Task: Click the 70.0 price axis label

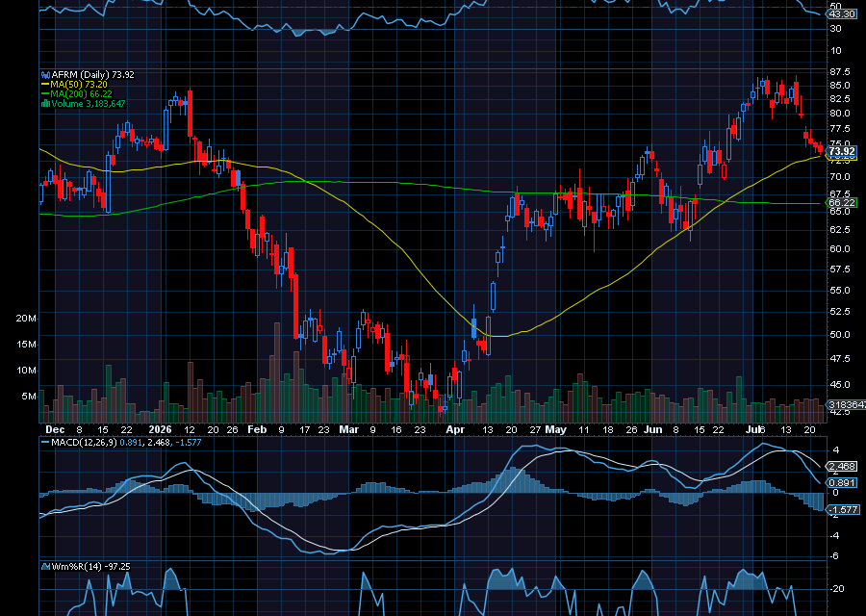Action: click(839, 177)
